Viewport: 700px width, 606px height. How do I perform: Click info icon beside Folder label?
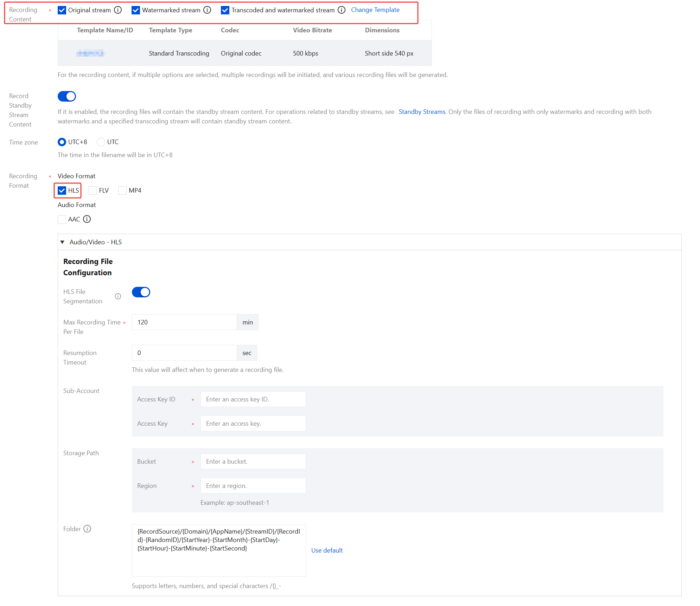88,529
